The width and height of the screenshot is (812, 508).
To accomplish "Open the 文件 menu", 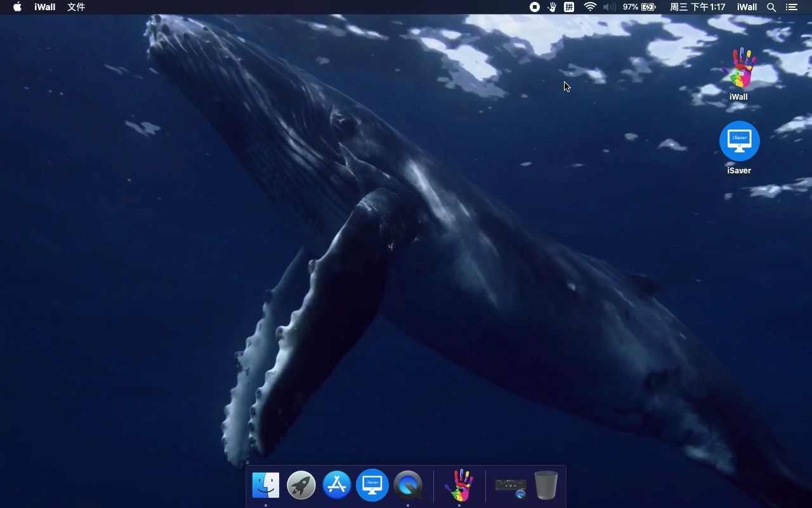I will coord(76,7).
